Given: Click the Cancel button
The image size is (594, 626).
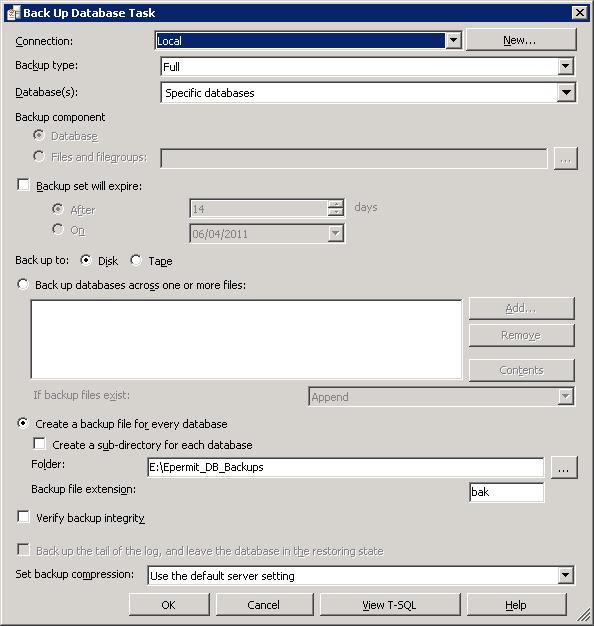Looking at the screenshot, I should click(264, 604).
